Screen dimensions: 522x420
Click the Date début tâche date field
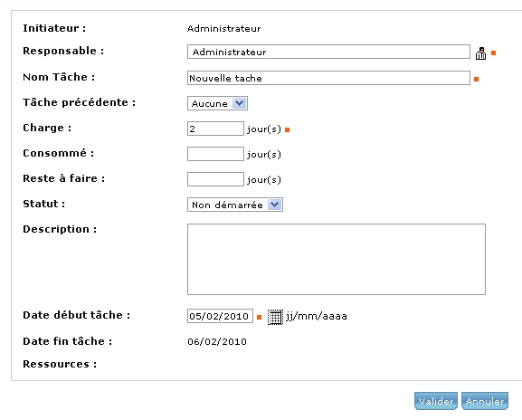click(x=220, y=316)
